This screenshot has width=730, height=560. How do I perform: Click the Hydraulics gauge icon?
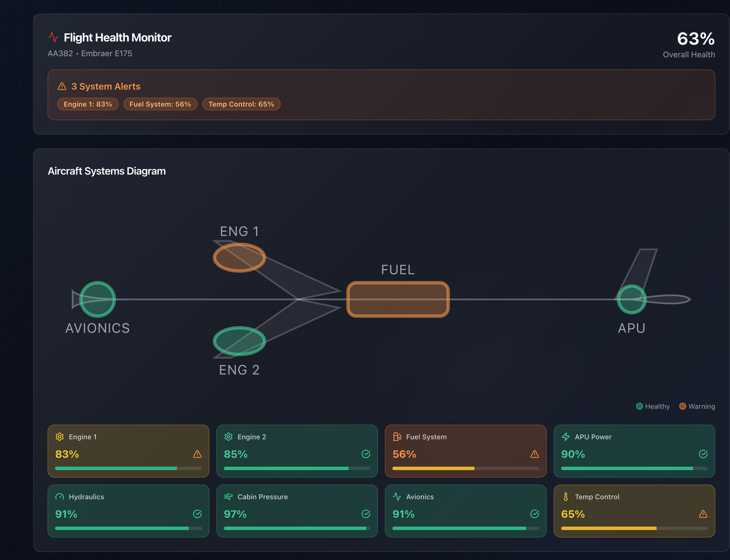(x=60, y=497)
